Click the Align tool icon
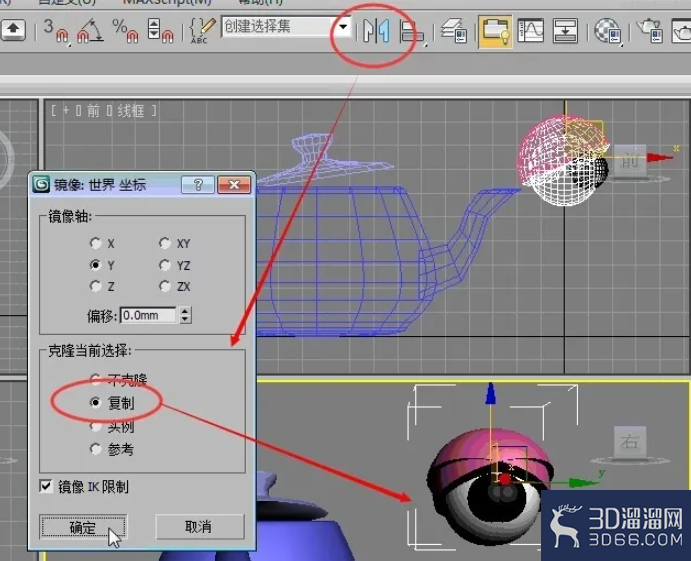The image size is (691, 561). [x=412, y=31]
